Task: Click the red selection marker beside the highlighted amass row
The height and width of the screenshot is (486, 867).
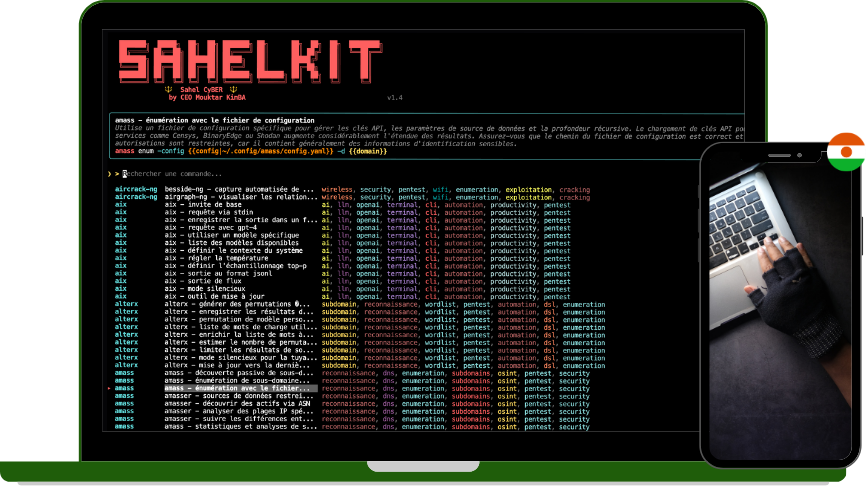Action: 109,388
